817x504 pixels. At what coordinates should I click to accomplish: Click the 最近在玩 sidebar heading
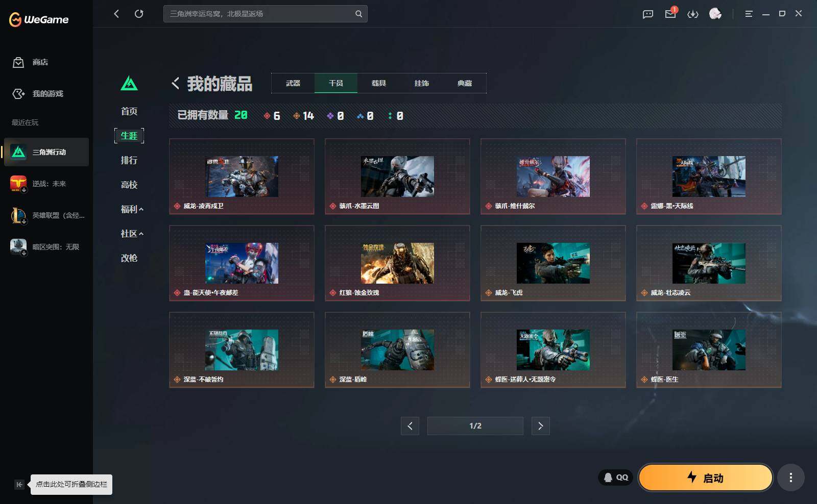click(x=25, y=122)
